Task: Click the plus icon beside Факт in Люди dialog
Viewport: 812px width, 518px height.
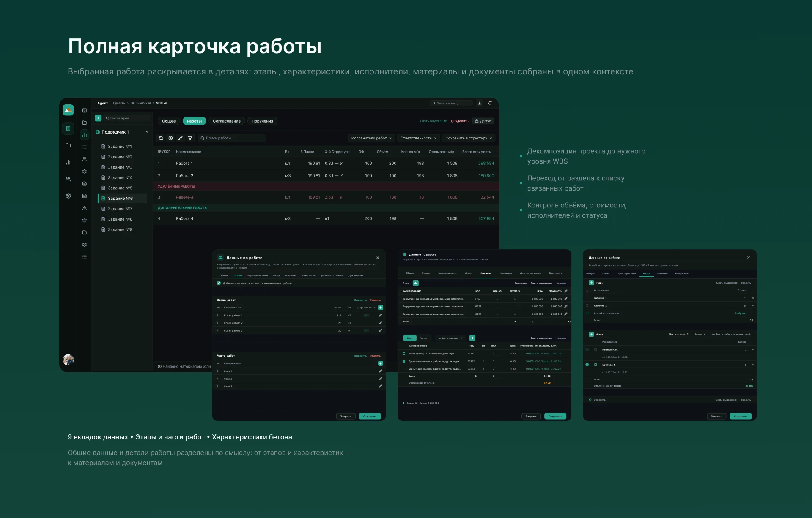Action: coord(591,334)
